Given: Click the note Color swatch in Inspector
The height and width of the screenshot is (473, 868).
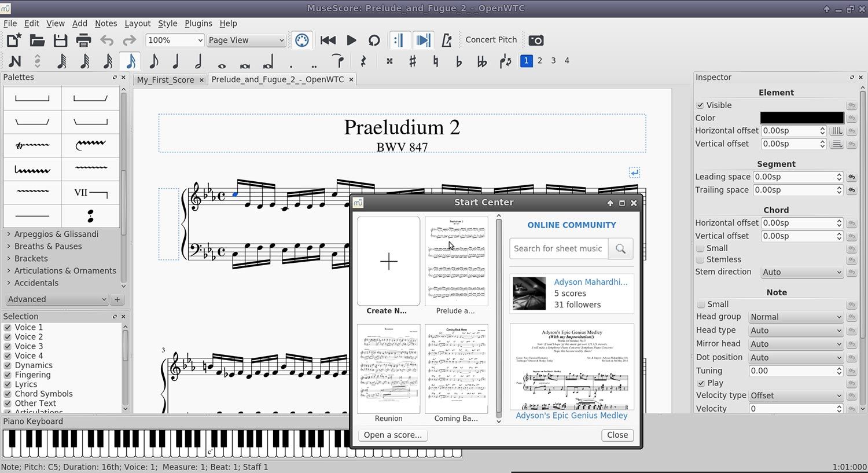Looking at the screenshot, I should click(x=801, y=118).
